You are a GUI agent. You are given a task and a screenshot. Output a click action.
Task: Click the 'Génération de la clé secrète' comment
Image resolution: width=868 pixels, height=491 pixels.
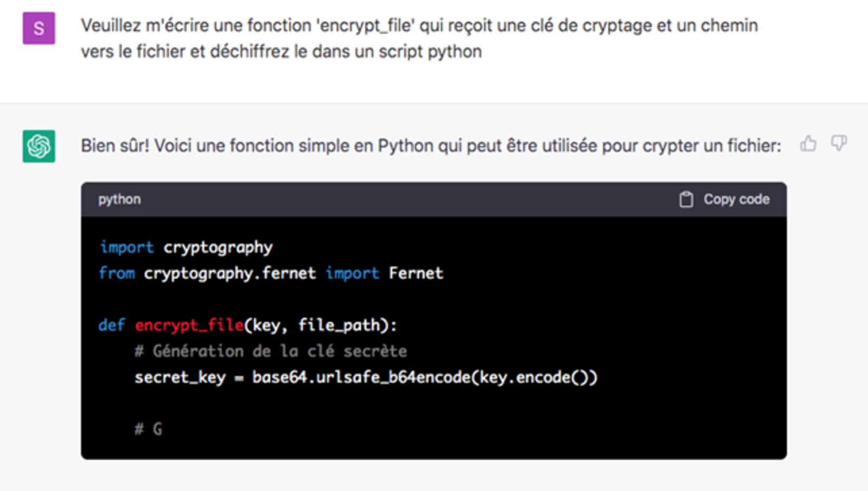[271, 351]
